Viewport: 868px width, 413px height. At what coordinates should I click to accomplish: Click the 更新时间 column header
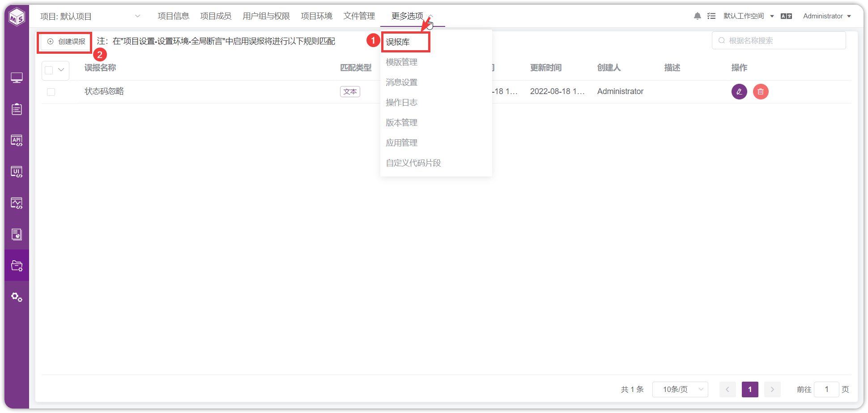546,68
